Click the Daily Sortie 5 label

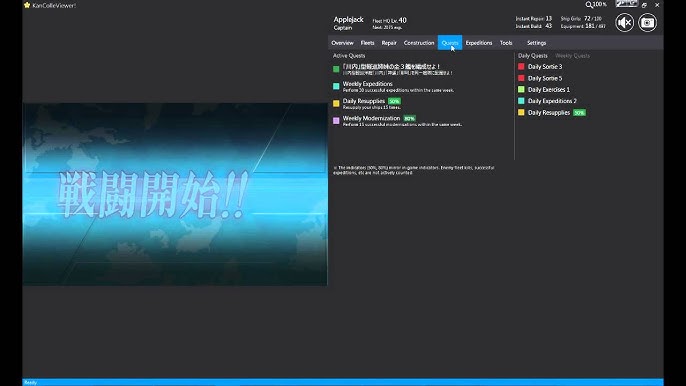(545, 78)
